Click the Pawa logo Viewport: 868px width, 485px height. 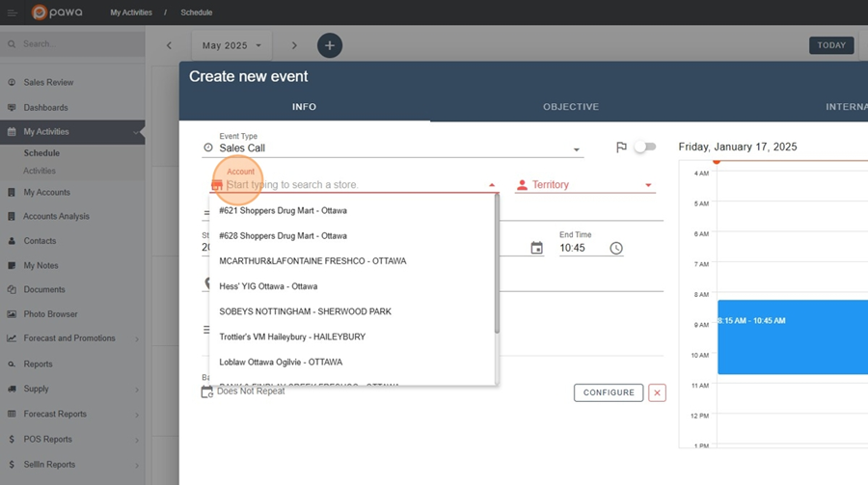(x=57, y=13)
